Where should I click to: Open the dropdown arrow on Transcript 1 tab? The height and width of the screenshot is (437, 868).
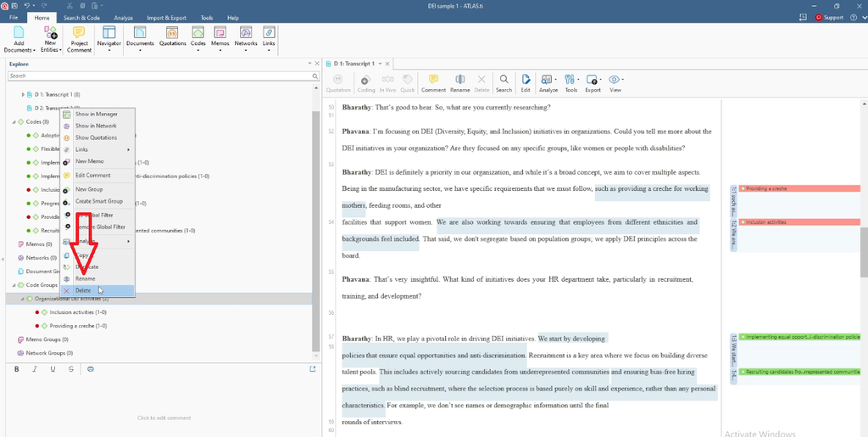[x=380, y=64]
